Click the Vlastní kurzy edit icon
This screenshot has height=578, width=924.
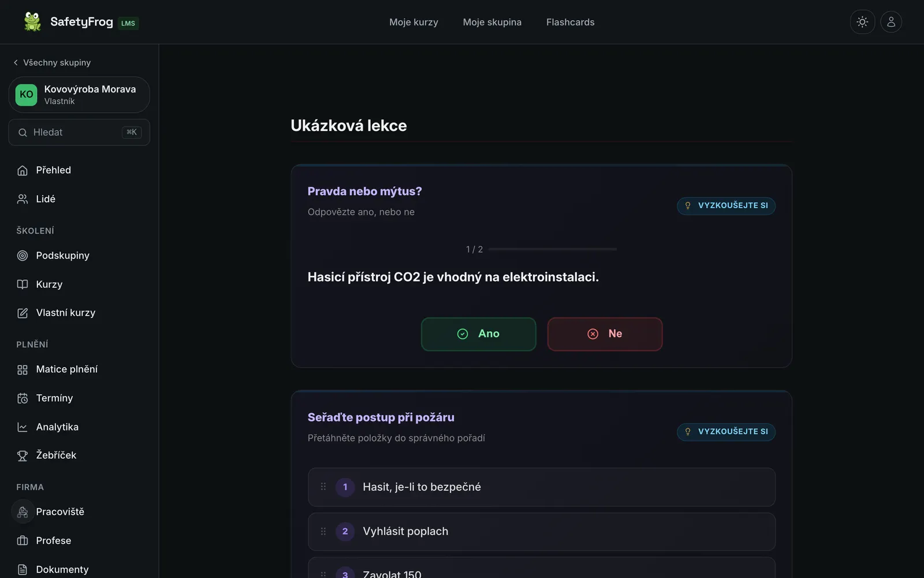pyautogui.click(x=23, y=313)
